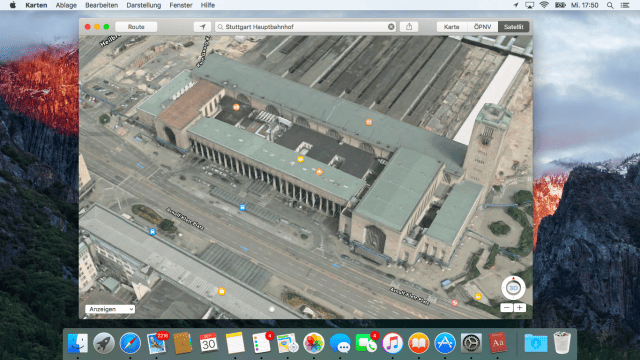The width and height of the screenshot is (640, 360).
Task: Show current location with the arrow button
Action: (202, 27)
